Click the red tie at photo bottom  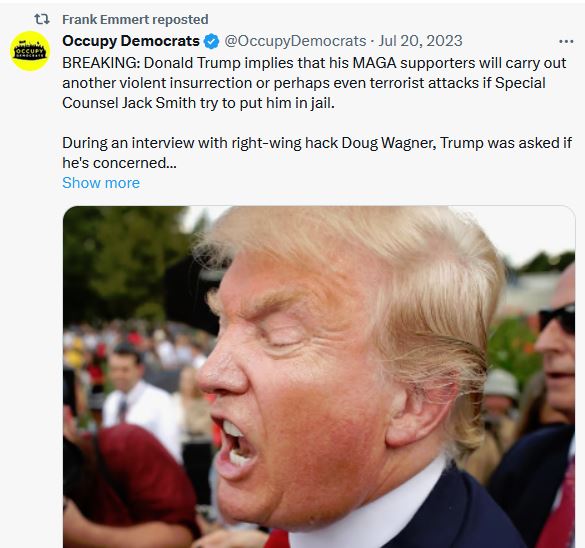pos(277,538)
